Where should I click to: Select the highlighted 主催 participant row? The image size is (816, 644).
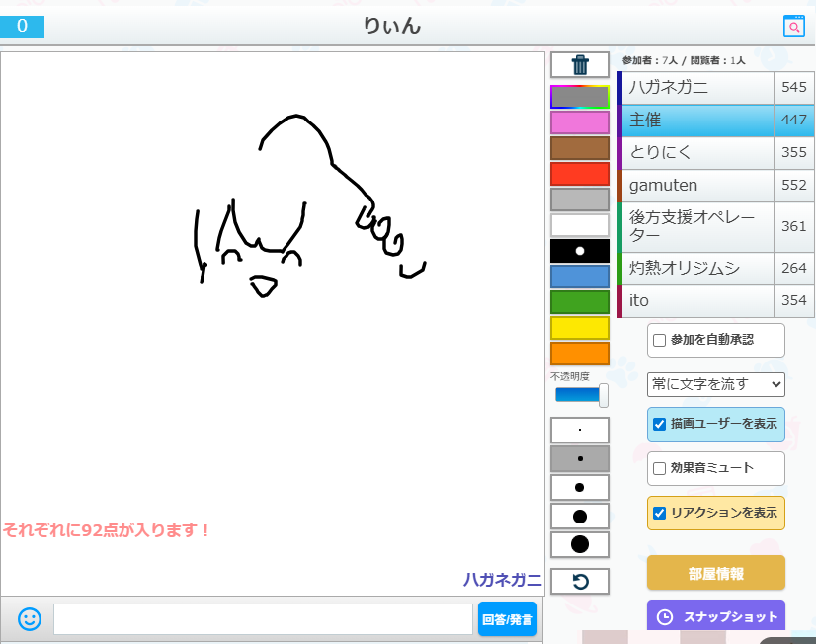coord(697,121)
